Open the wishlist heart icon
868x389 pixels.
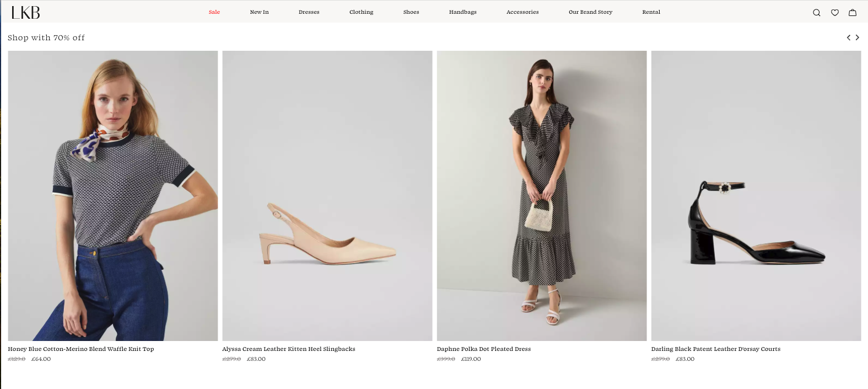[834, 13]
